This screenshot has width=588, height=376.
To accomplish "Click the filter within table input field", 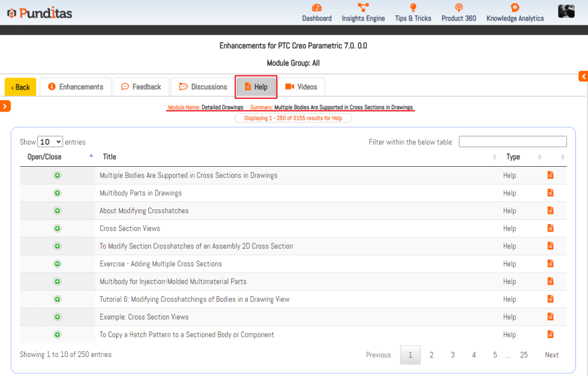I will [512, 142].
